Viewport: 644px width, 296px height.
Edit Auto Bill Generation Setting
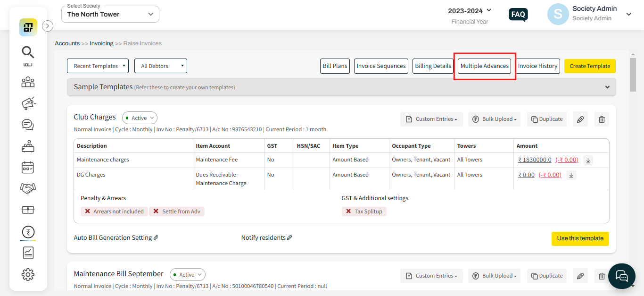156,237
